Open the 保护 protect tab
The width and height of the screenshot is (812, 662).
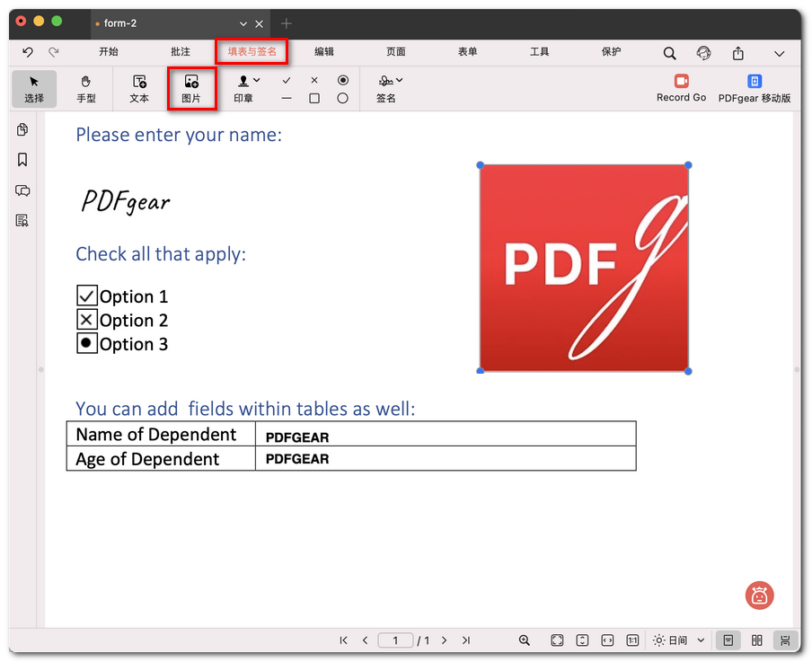click(612, 52)
